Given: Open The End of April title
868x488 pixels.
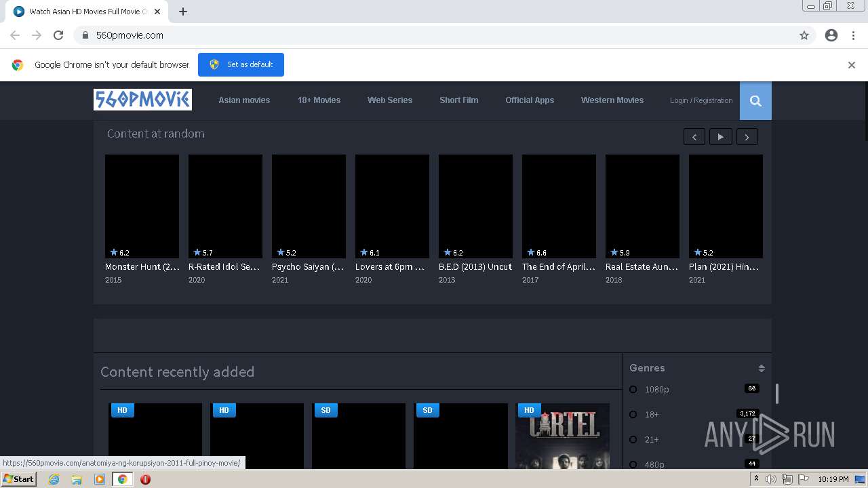Looking at the screenshot, I should click(558, 267).
